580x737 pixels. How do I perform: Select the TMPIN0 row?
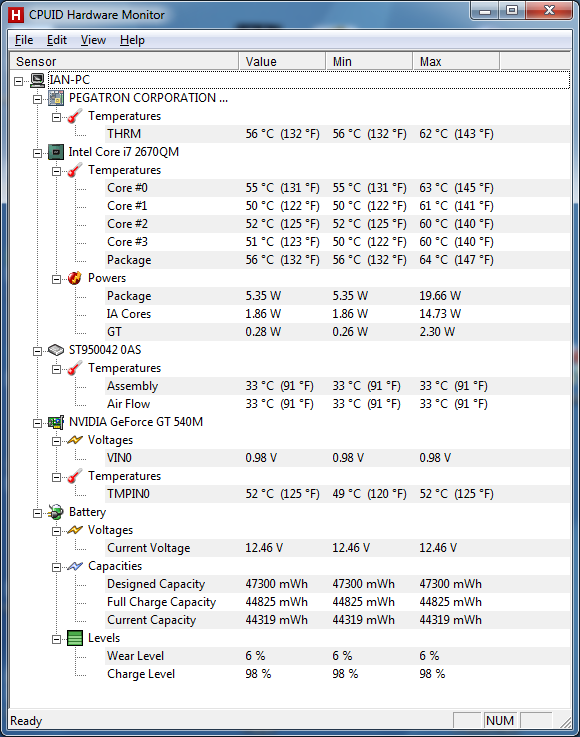point(337,494)
